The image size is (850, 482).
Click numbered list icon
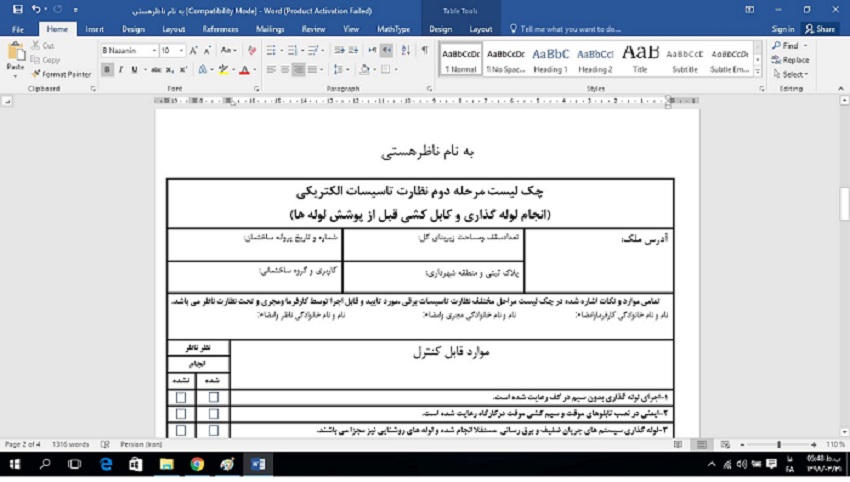(292, 50)
